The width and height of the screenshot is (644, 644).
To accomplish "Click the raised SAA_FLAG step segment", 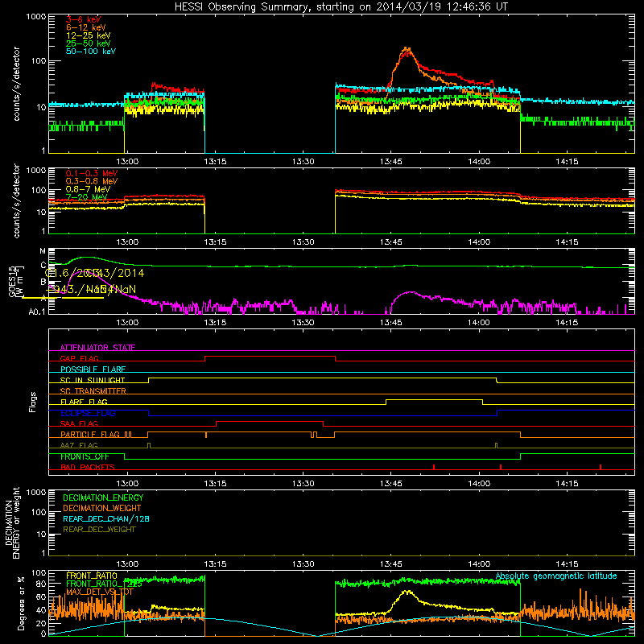I will (x=270, y=421).
